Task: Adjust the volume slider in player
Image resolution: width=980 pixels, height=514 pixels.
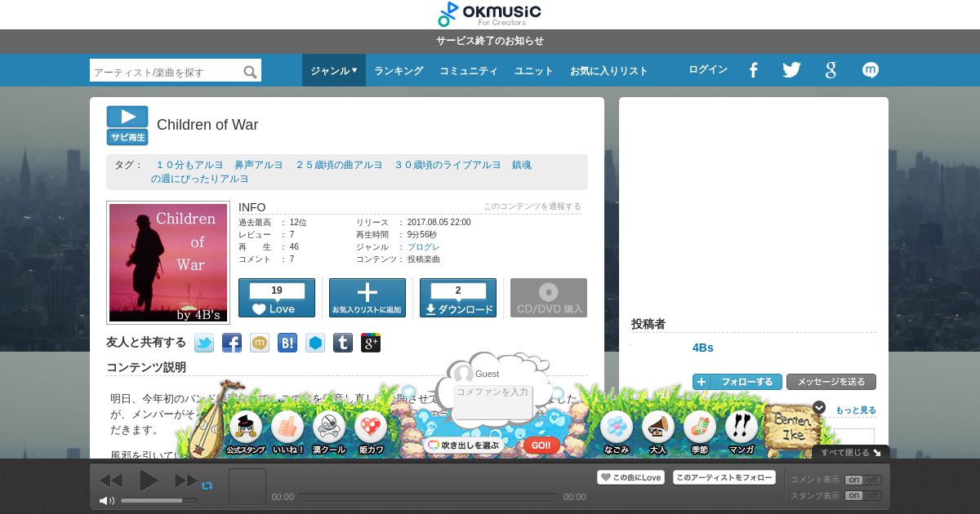Action: coord(158,500)
